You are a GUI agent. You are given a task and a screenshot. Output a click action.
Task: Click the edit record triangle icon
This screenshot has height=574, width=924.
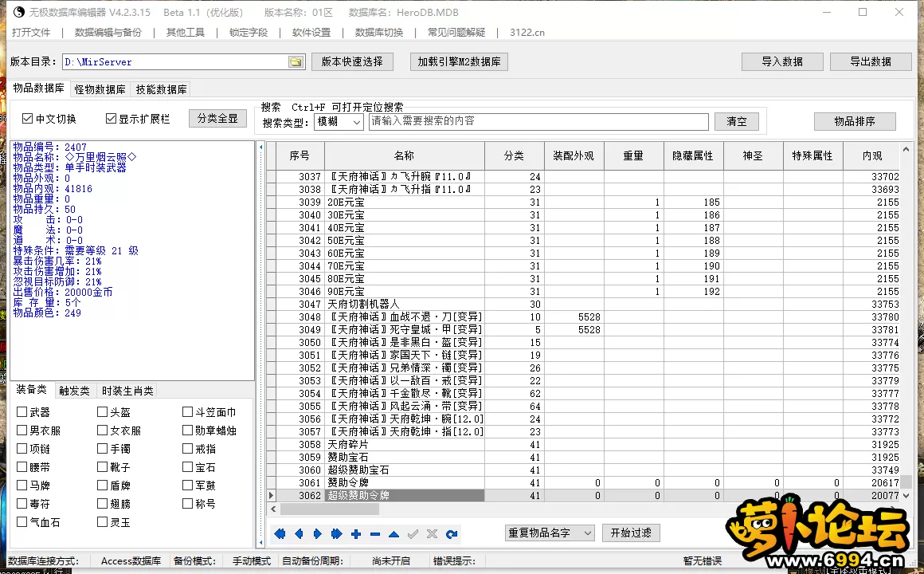click(393, 534)
